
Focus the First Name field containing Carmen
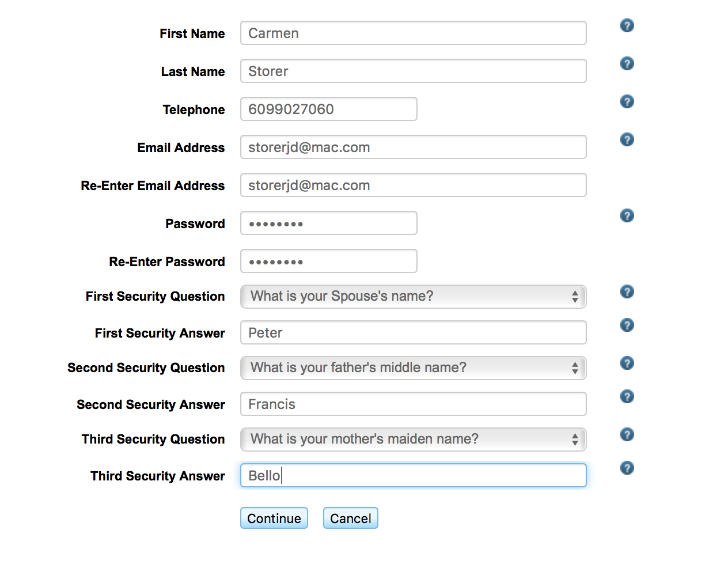click(x=413, y=33)
